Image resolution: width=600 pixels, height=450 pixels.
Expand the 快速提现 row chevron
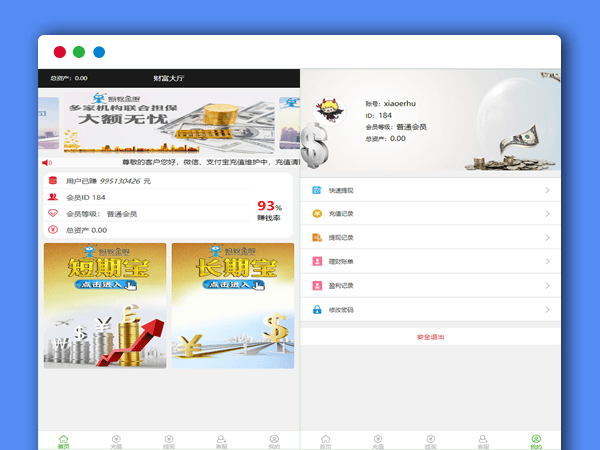pyautogui.click(x=547, y=190)
